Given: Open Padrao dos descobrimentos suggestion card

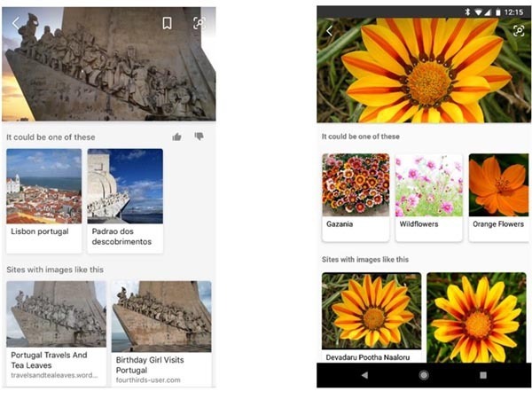Looking at the screenshot, I should point(125,201).
